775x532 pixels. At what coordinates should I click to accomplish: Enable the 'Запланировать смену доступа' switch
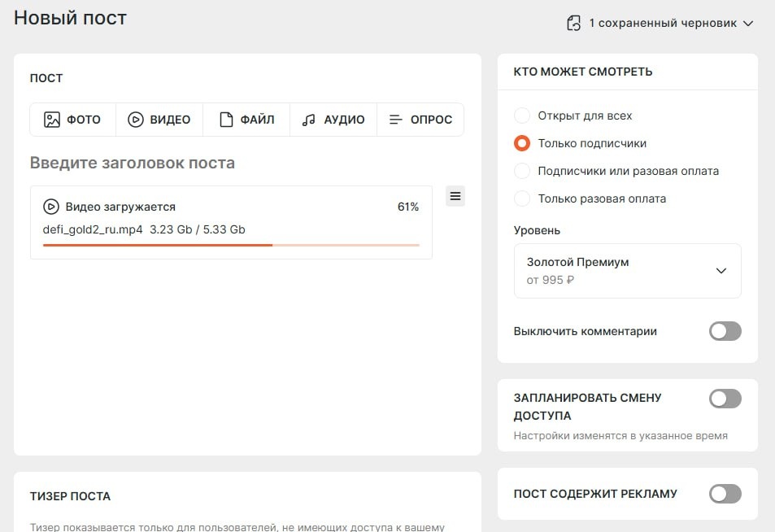tap(725, 399)
